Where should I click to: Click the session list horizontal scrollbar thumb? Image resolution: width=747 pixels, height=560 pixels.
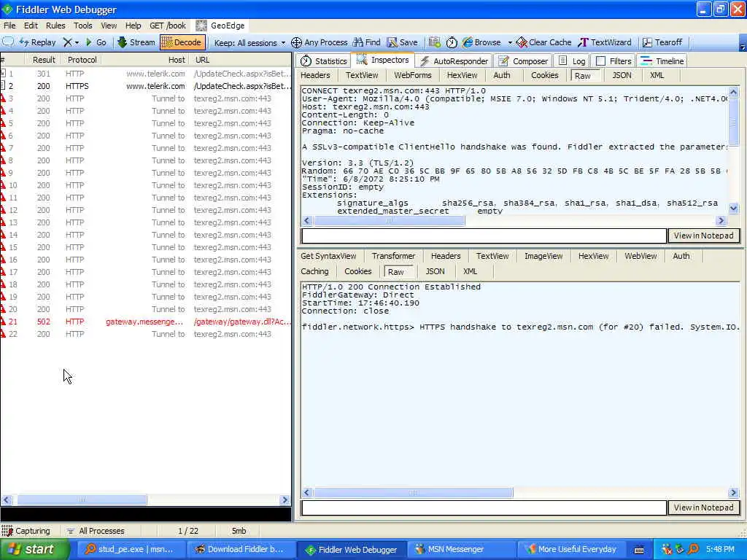82,500
